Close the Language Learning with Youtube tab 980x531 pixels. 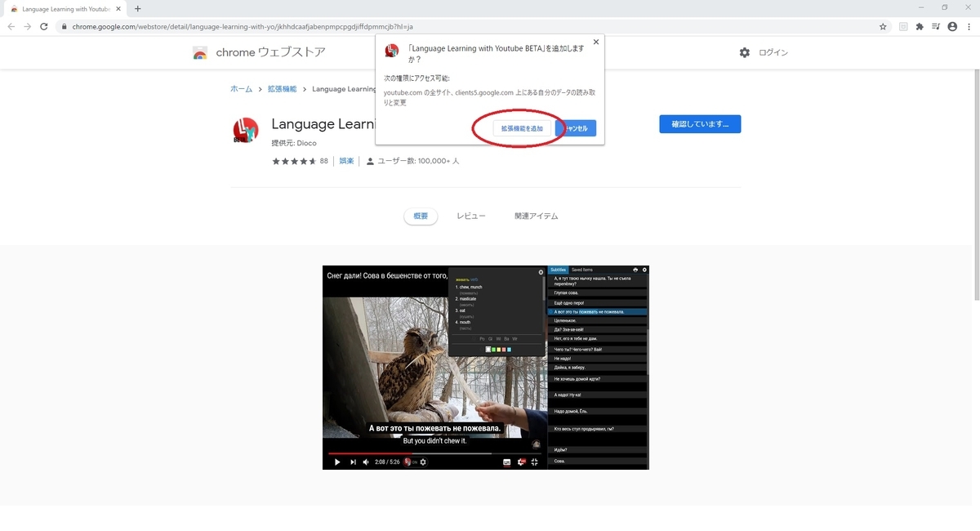[119, 8]
